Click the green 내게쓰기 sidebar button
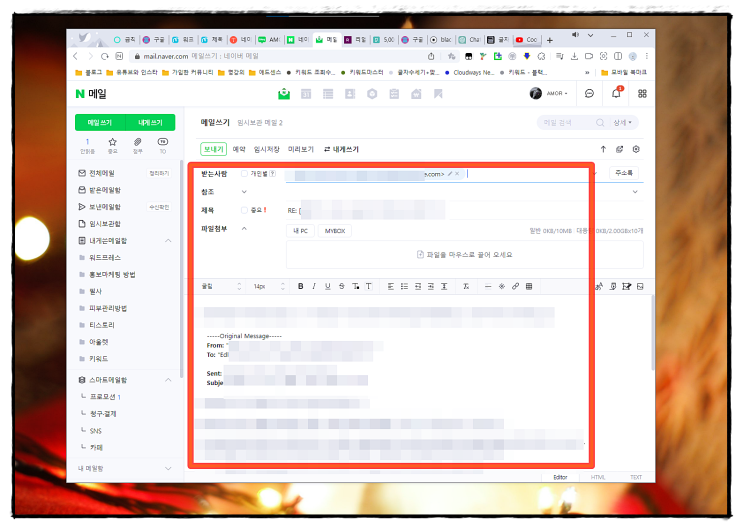 (150, 122)
